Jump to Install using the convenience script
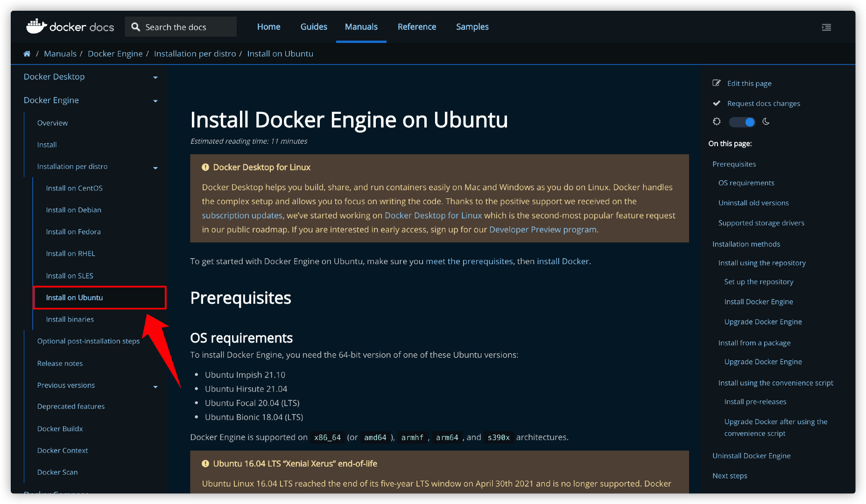 776,383
